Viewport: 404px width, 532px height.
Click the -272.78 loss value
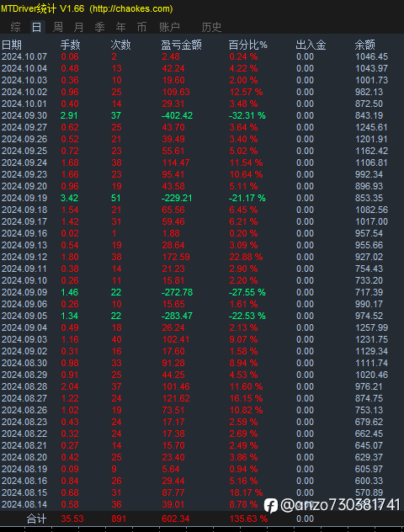[177, 292]
